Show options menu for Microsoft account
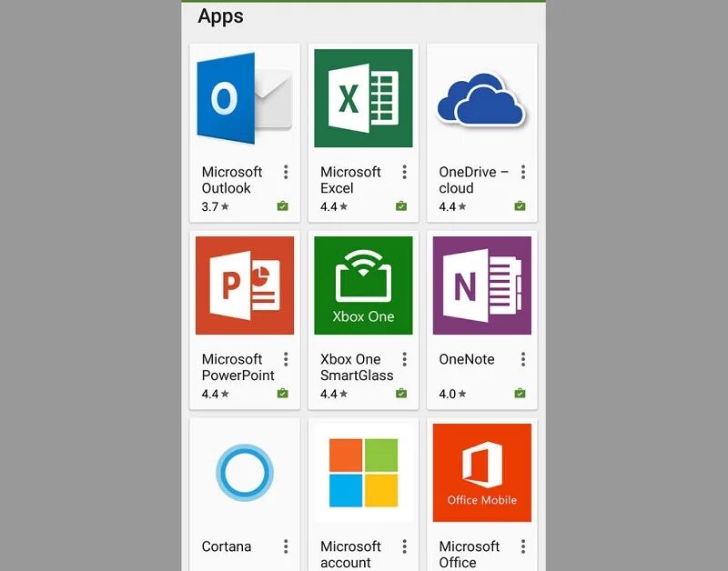 point(404,546)
